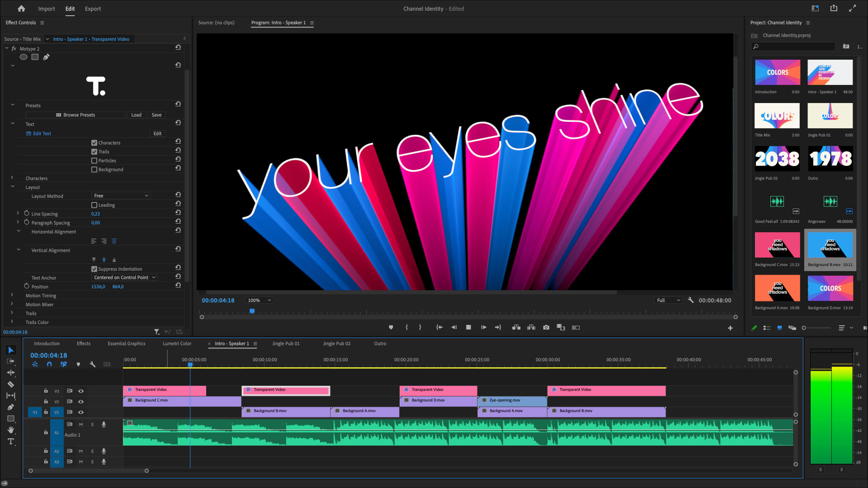Open the Export workspace tab
Image resolution: width=868 pixels, height=488 pixels.
(93, 9)
